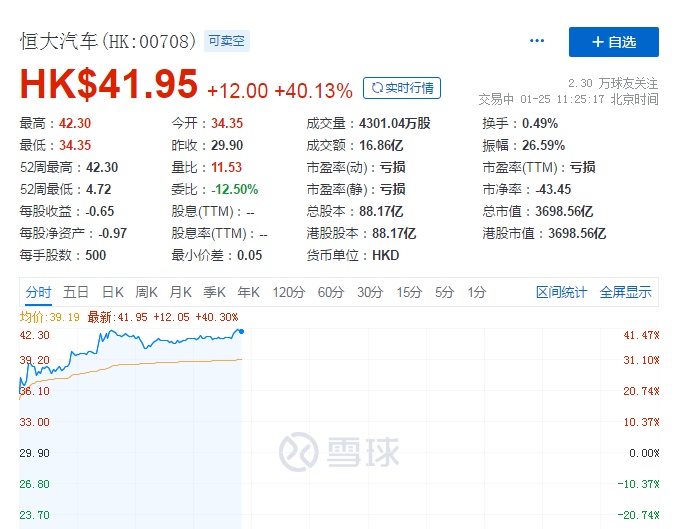Select the 30分 interval tab
Viewport: 684px width, 529px height.
click(x=370, y=292)
